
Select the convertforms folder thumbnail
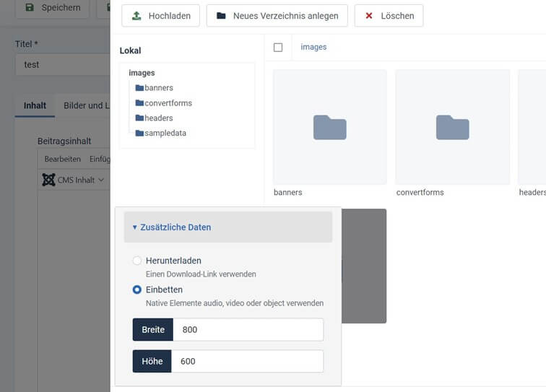point(452,127)
